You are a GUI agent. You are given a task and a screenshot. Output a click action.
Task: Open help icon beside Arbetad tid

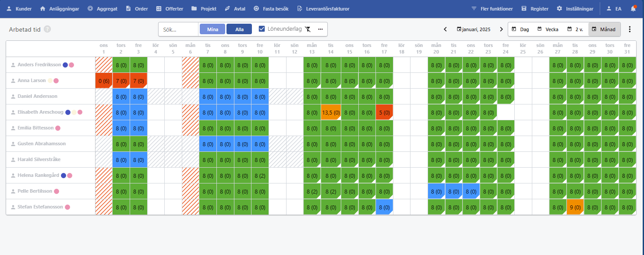point(47,29)
